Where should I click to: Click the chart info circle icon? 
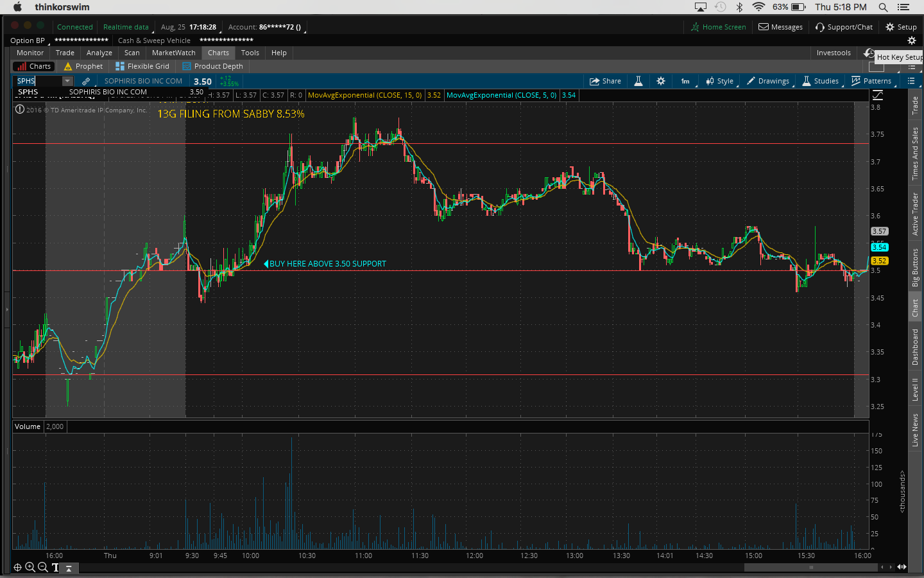pyautogui.click(x=19, y=110)
